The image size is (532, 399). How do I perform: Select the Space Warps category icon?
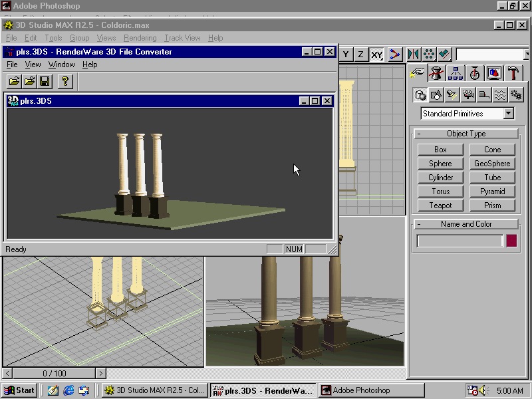point(500,95)
